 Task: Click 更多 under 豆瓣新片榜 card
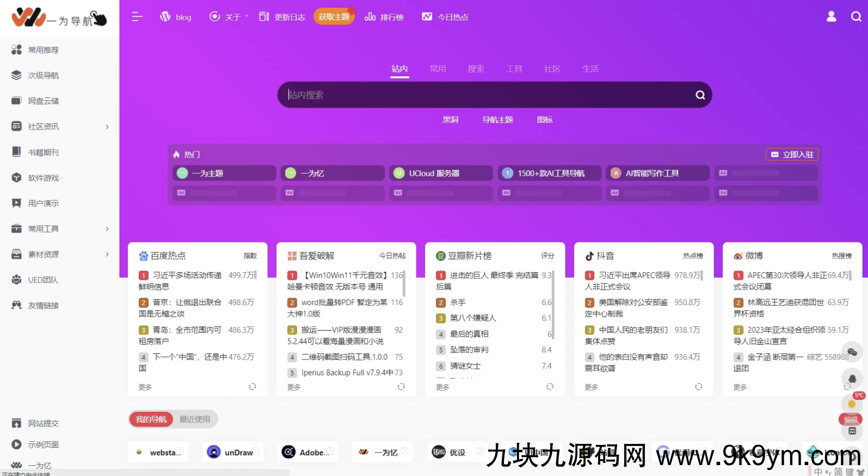click(x=442, y=387)
